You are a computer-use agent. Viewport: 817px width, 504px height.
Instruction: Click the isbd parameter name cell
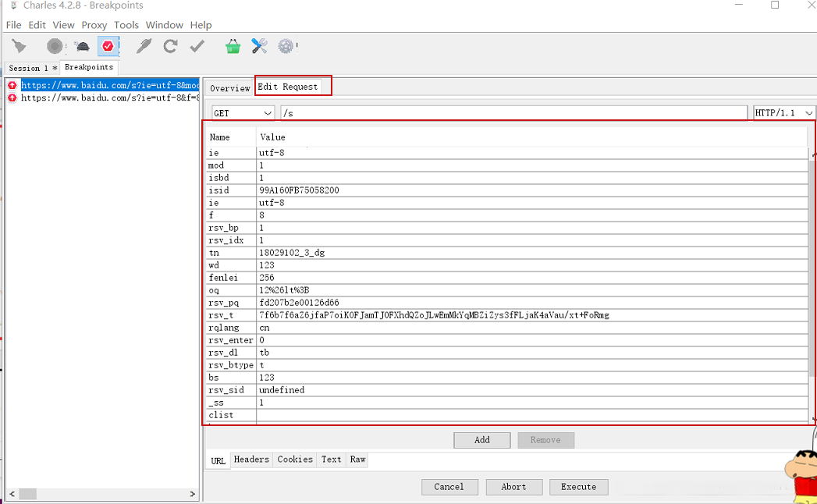[231, 178]
